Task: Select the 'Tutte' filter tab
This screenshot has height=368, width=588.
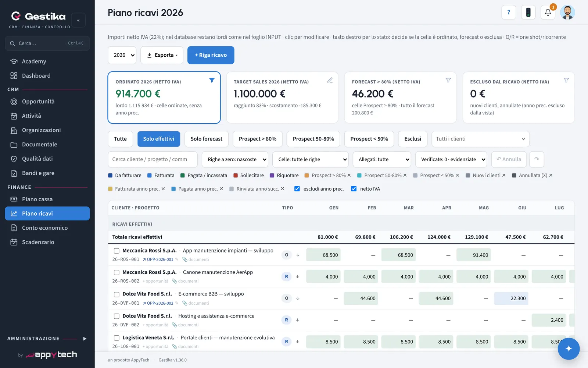Action: click(x=120, y=139)
